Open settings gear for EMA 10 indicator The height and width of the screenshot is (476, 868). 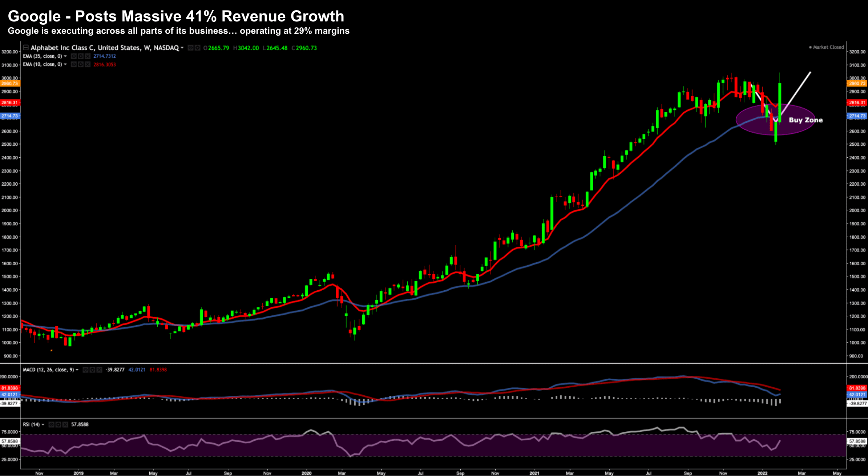[x=81, y=64]
